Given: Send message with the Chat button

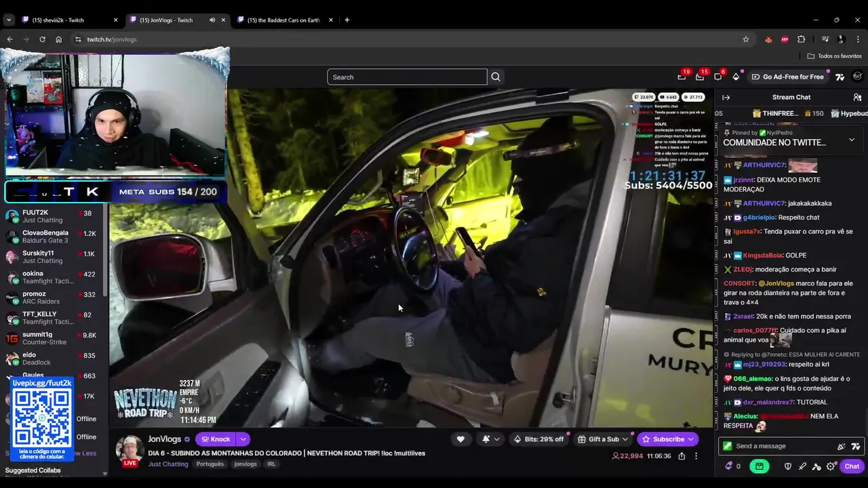Looking at the screenshot, I should click(852, 466).
